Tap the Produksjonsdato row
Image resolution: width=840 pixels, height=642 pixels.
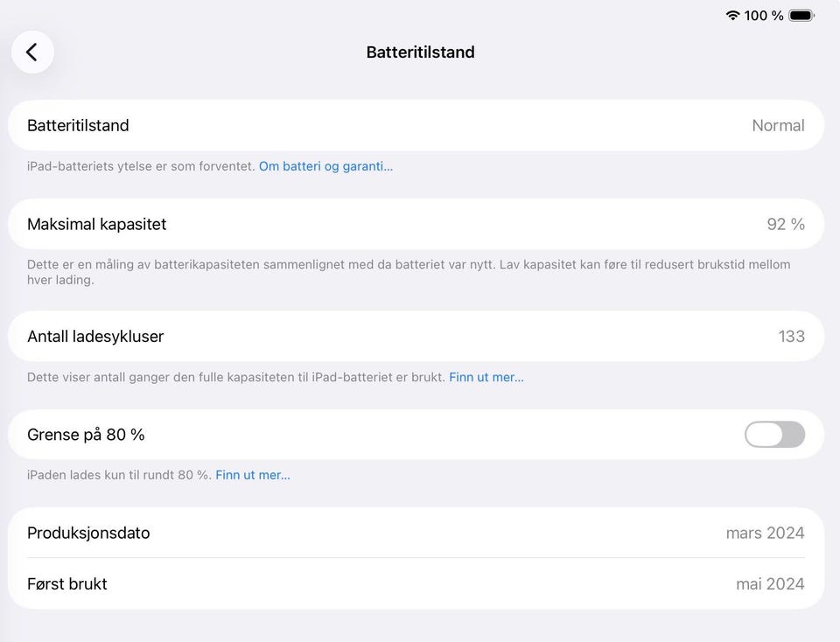point(416,533)
